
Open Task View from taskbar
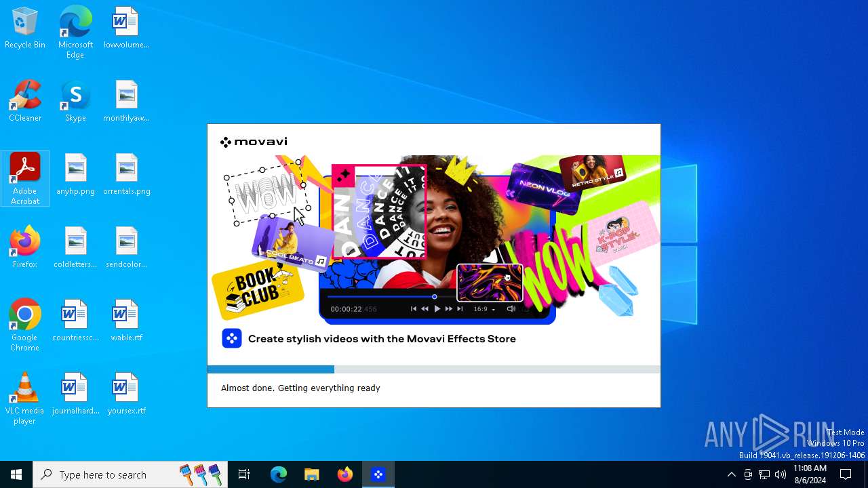click(x=244, y=474)
